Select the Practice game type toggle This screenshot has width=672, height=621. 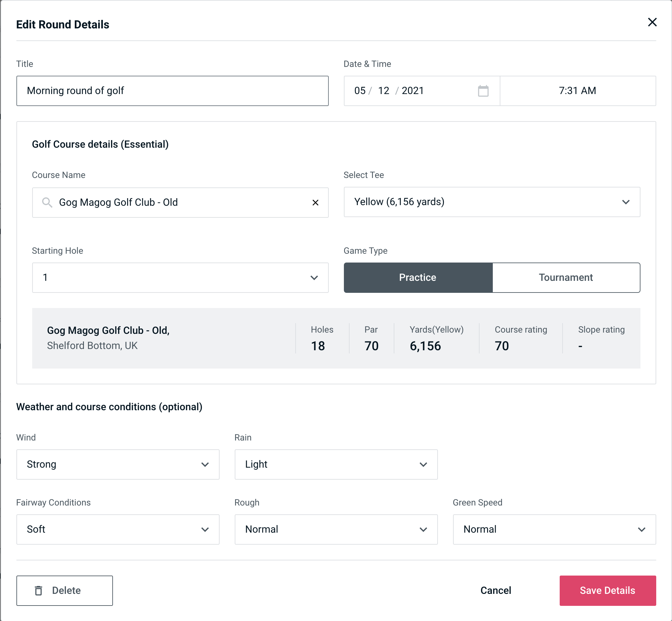click(418, 277)
